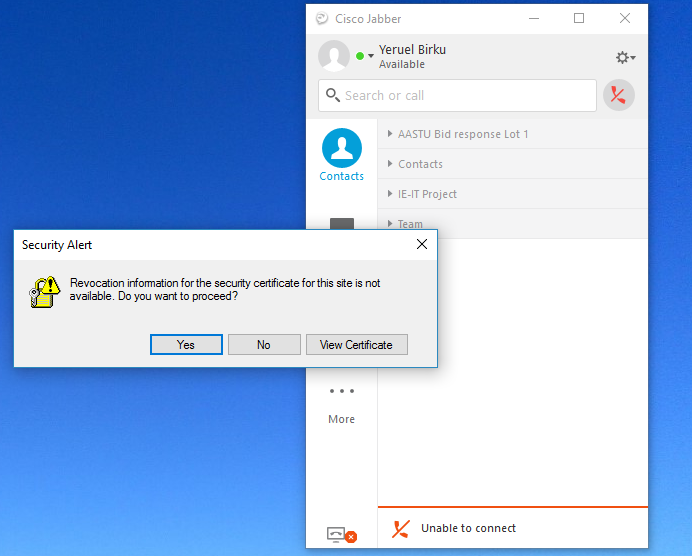
Task: Click the Unable to connect status text
Action: click(x=468, y=528)
